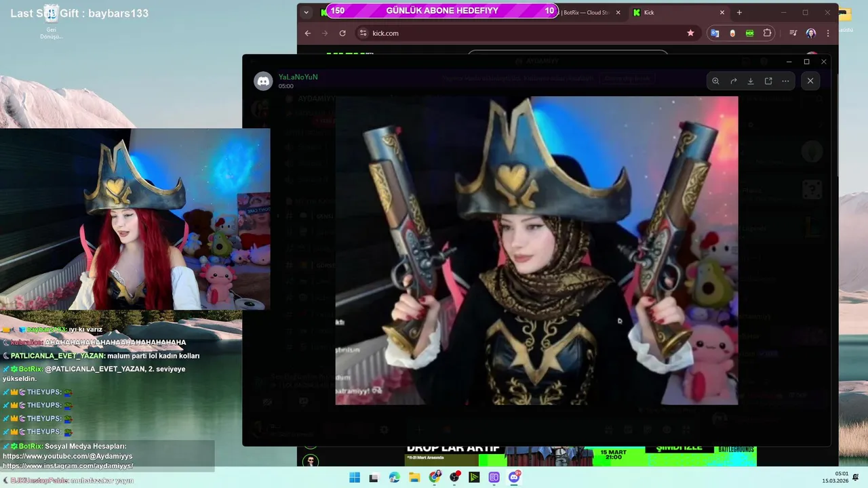The width and height of the screenshot is (868, 488).
Task: Open the Chrome extensions puzzle menu
Action: click(768, 33)
